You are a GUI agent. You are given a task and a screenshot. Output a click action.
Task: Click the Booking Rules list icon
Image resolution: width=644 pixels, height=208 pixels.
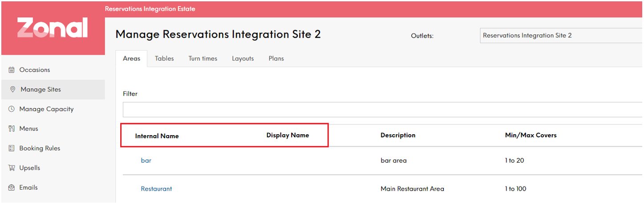12,148
